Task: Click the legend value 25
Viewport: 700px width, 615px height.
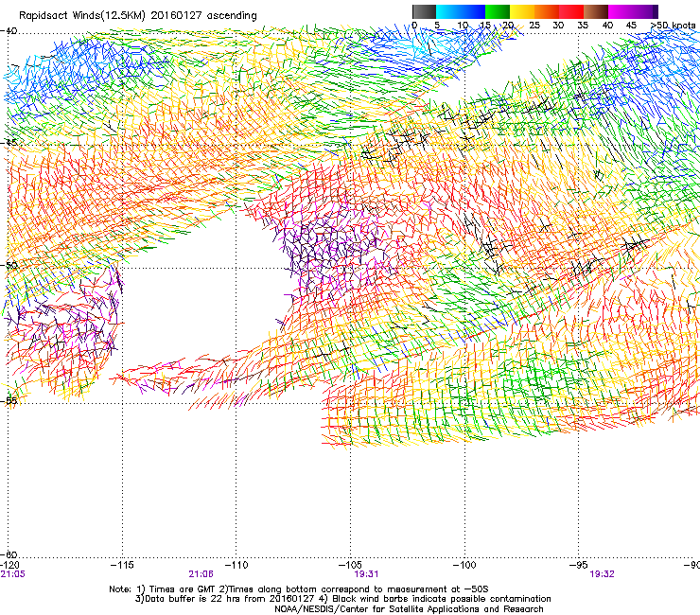Action: (534, 25)
